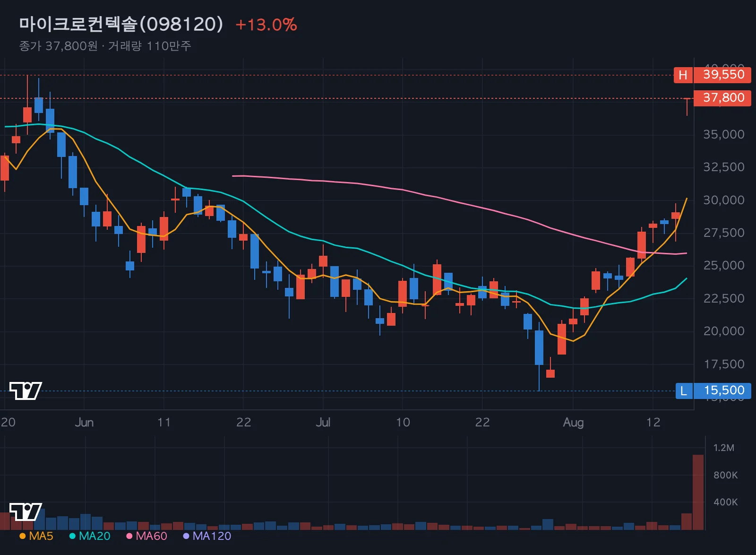Viewport: 756px width, 555px height.
Task: Click the 32,500 price axis label
Action: [x=724, y=167]
